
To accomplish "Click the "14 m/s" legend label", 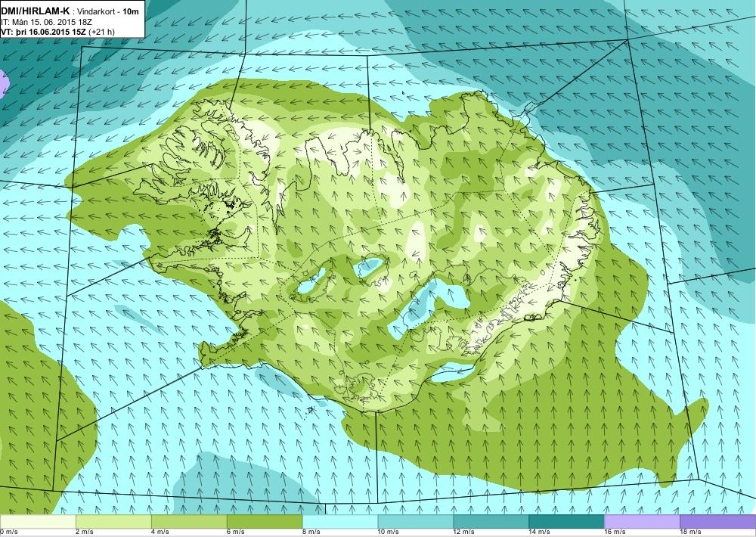I will [540, 532].
